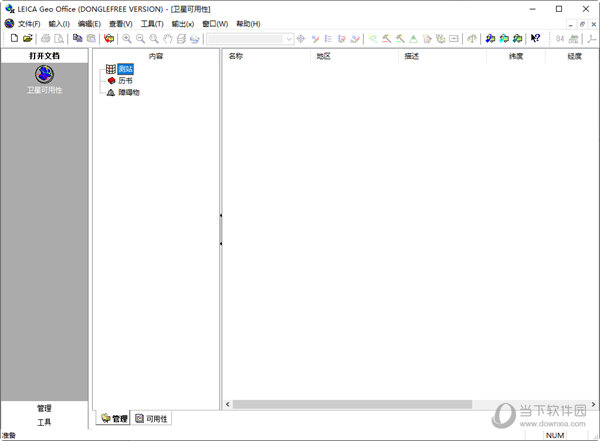Screen dimensions: 600x441
Task: Click the globe icon left of 文件 menu
Action: (x=10, y=24)
